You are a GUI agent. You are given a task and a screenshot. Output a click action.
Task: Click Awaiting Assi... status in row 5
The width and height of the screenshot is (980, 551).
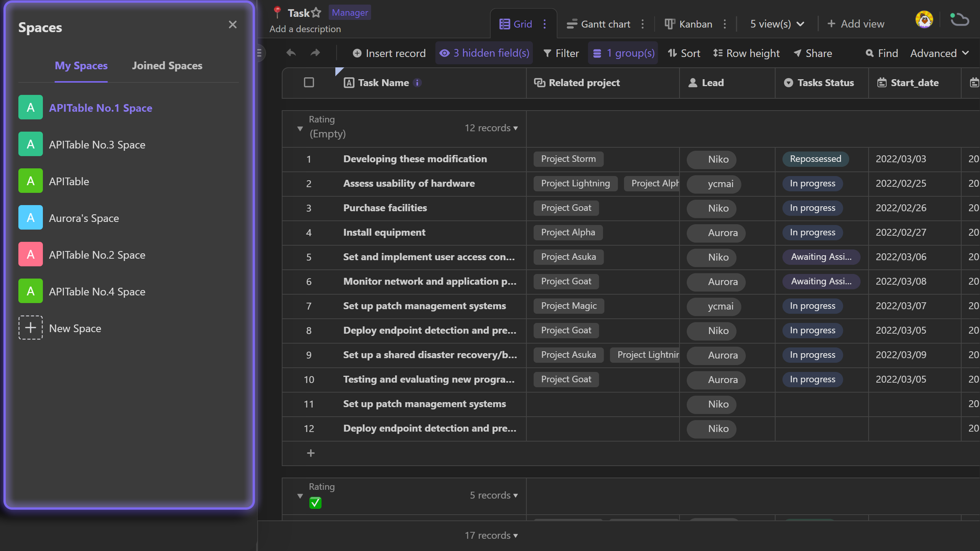point(821,257)
